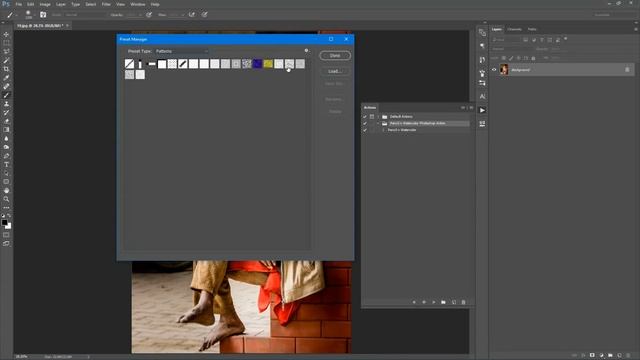Screen dimensions: 640x360
Task: Select the yellow pattern thumbnail
Action: click(268, 64)
